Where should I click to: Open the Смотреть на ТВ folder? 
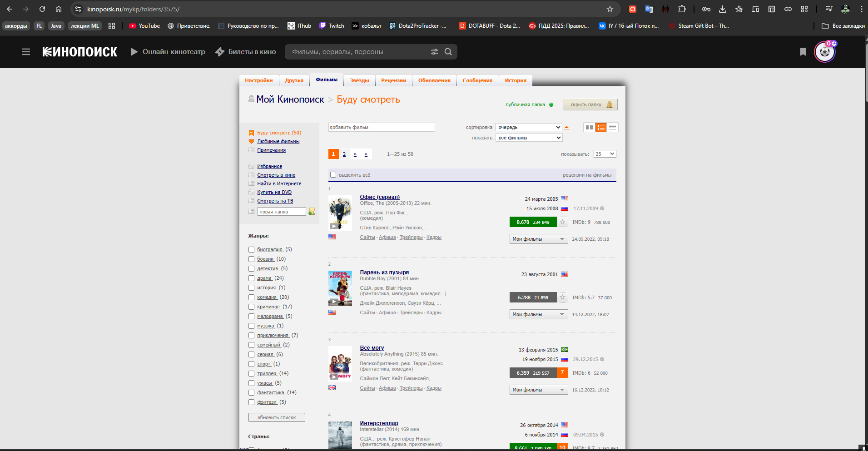click(275, 201)
